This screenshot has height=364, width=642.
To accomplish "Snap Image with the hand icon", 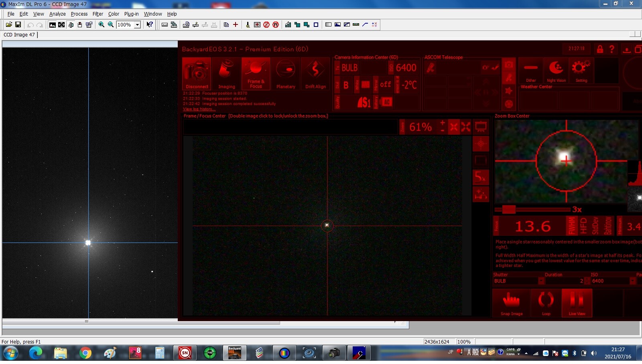I will [511, 303].
